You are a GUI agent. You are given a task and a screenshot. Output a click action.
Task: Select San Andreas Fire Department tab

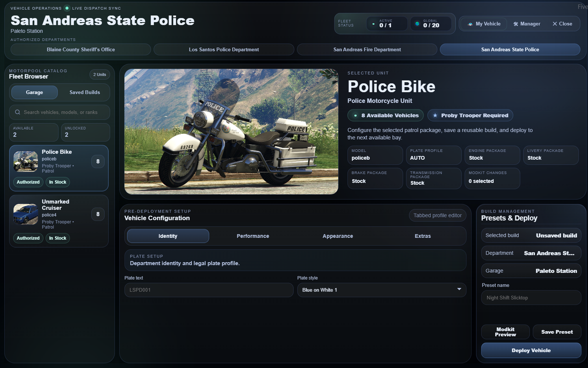click(x=367, y=50)
